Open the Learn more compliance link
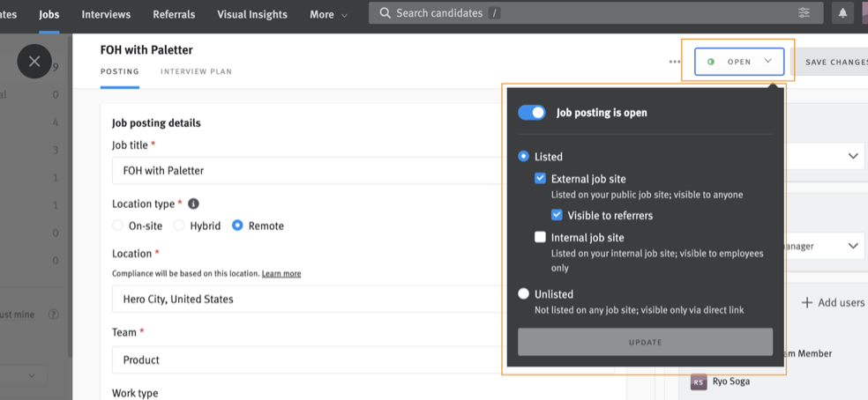 tap(281, 273)
